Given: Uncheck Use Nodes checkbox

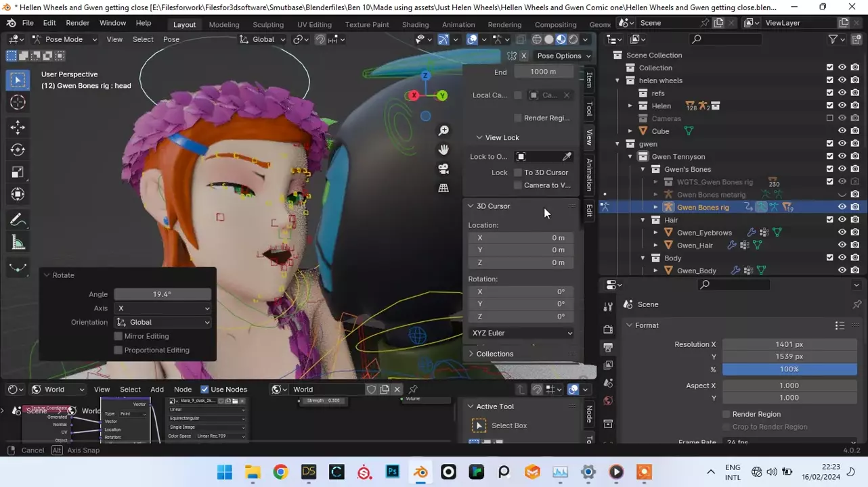Looking at the screenshot, I should pyautogui.click(x=204, y=390).
